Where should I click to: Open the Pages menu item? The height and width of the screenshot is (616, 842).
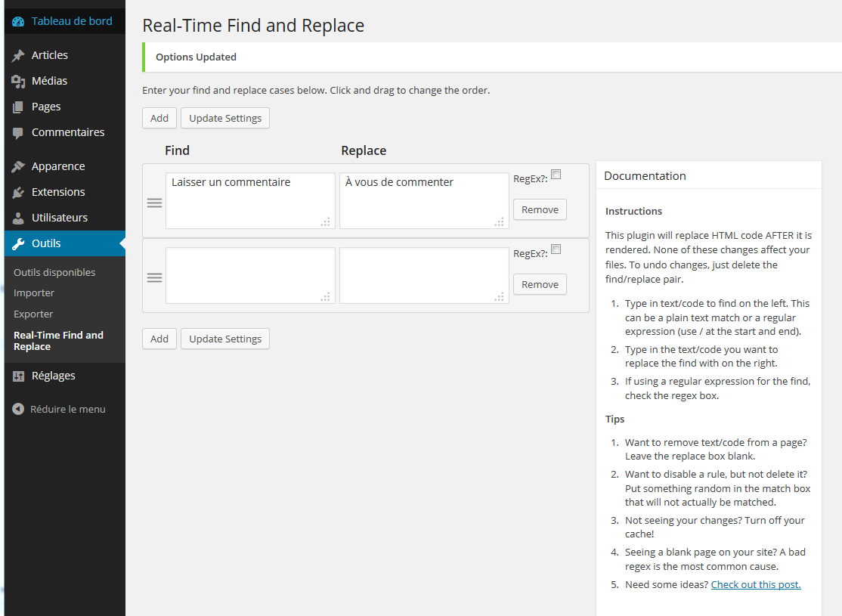click(x=64, y=107)
